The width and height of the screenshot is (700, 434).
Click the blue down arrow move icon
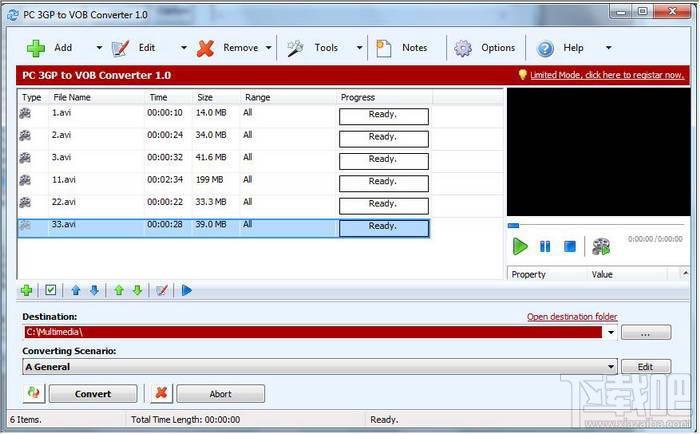click(x=94, y=291)
